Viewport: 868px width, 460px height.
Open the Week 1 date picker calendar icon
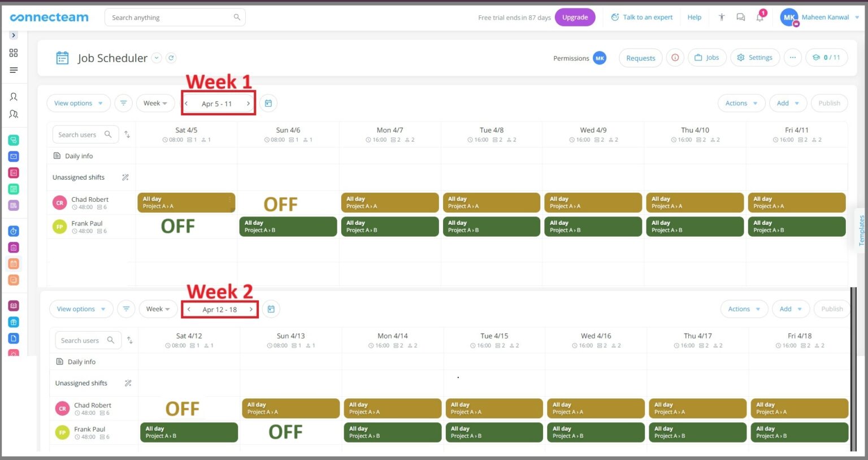pyautogui.click(x=268, y=103)
